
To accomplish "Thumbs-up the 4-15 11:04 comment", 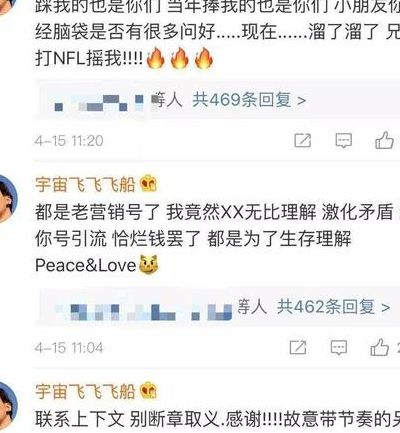I will (x=380, y=347).
